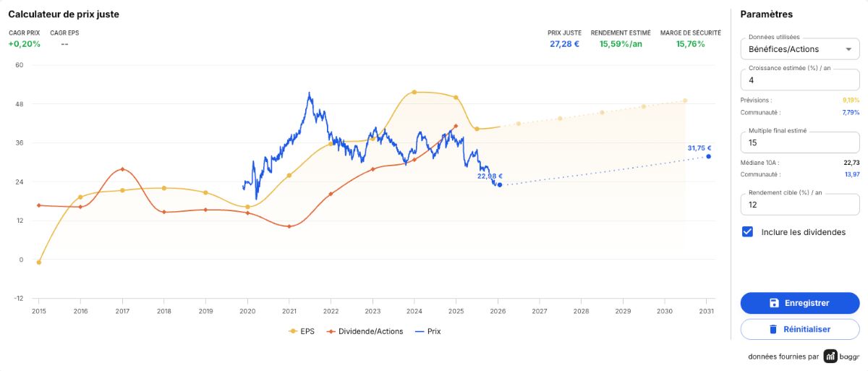Open the Données utilisées dropdown arrow
This screenshot has height=371, width=868.
click(848, 50)
